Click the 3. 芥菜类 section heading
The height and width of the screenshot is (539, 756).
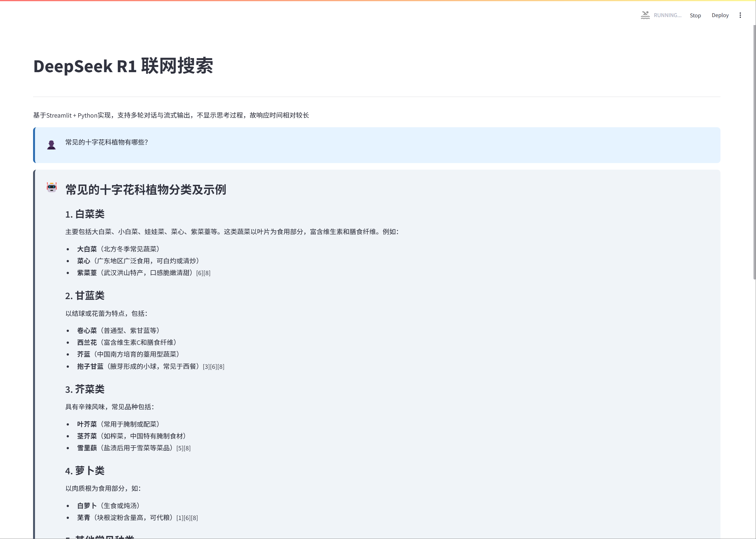(x=85, y=389)
